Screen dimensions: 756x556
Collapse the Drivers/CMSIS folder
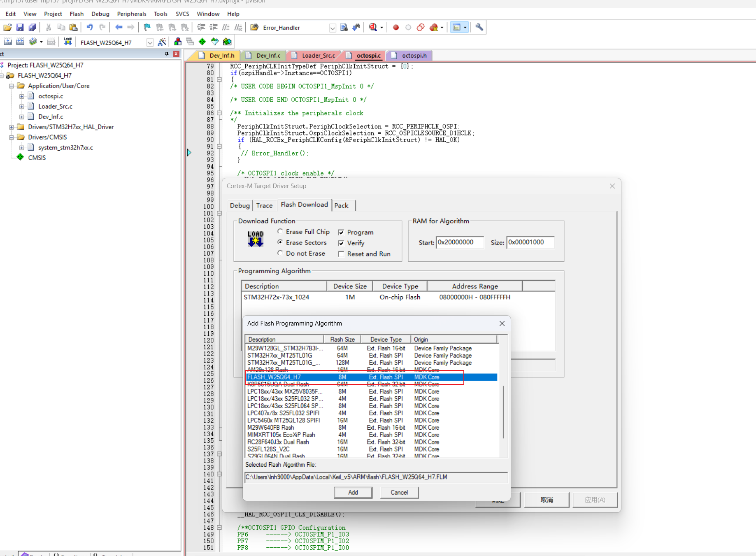[x=12, y=137]
